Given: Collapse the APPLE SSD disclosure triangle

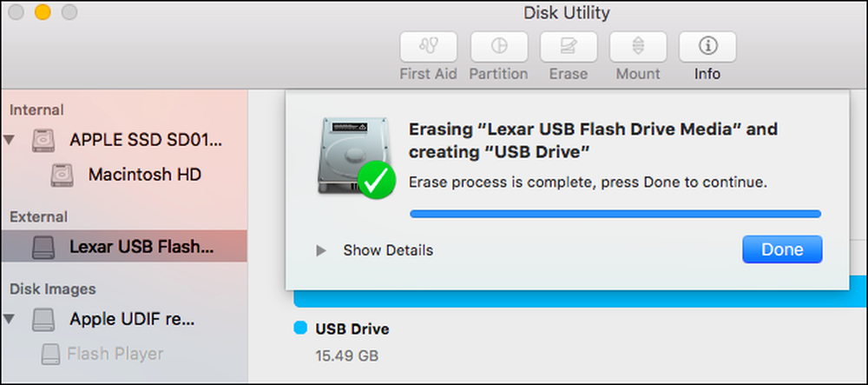Looking at the screenshot, I should click(x=9, y=140).
